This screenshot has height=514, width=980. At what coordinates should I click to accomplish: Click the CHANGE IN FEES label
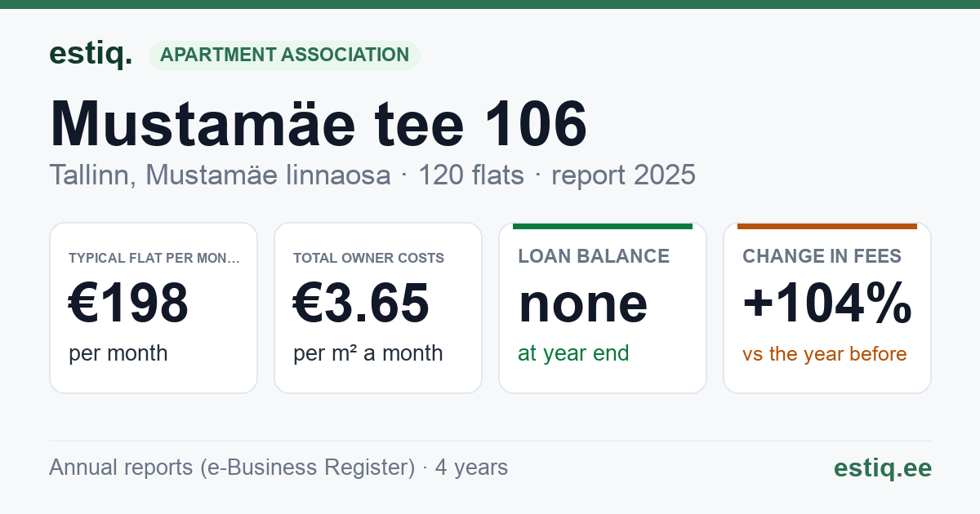click(x=822, y=256)
